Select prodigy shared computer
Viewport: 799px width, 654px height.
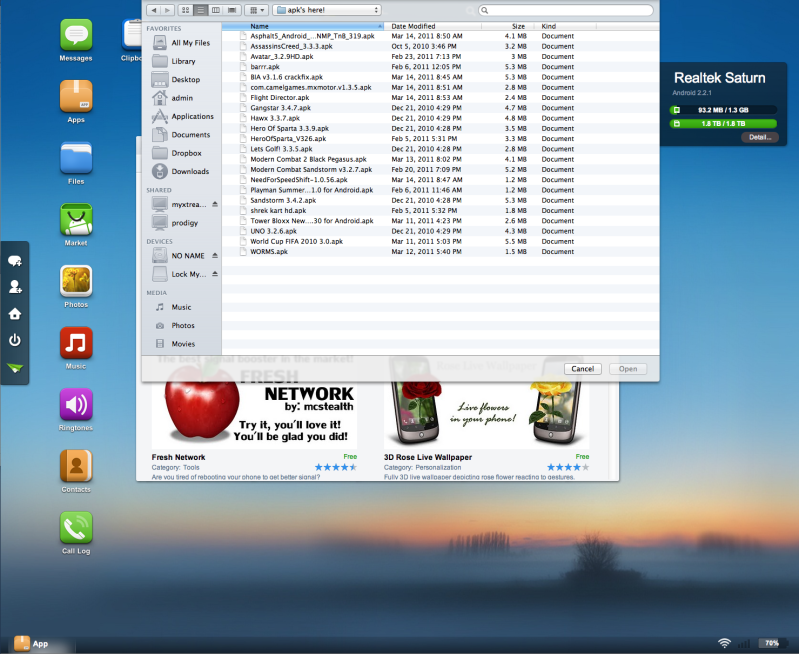click(x=182, y=223)
